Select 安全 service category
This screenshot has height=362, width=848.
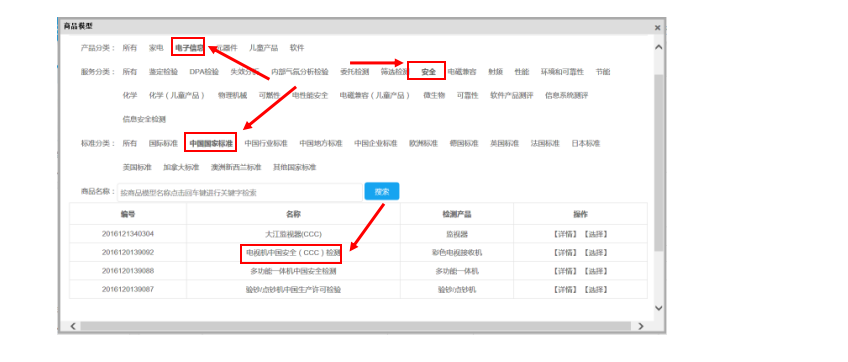point(428,71)
